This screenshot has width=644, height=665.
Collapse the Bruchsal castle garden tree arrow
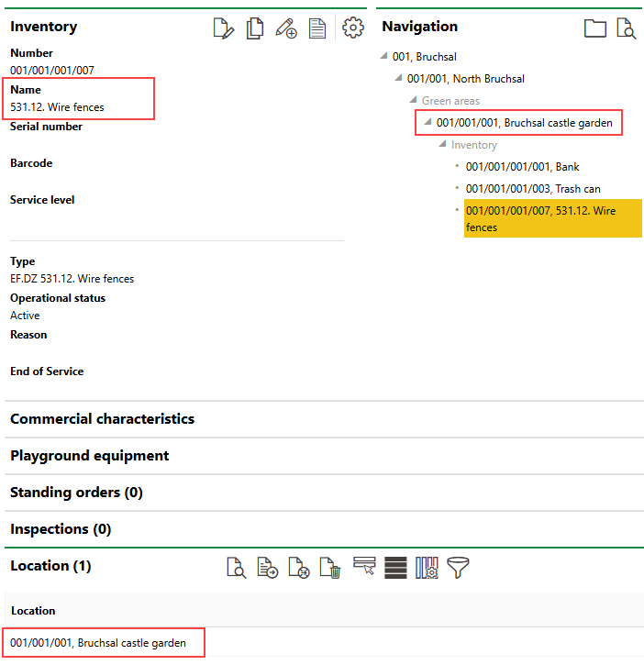[427, 122]
